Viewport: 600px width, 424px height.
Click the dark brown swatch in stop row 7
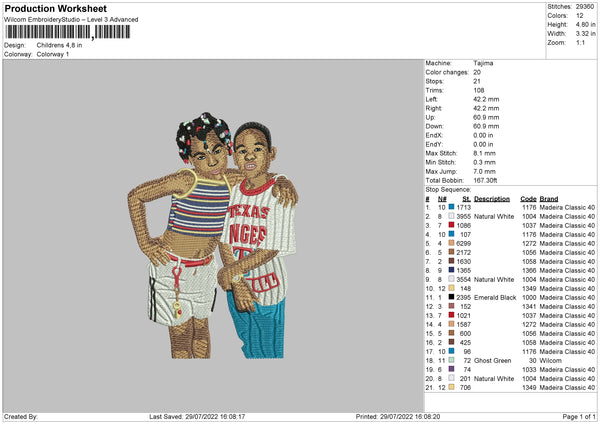point(451,261)
